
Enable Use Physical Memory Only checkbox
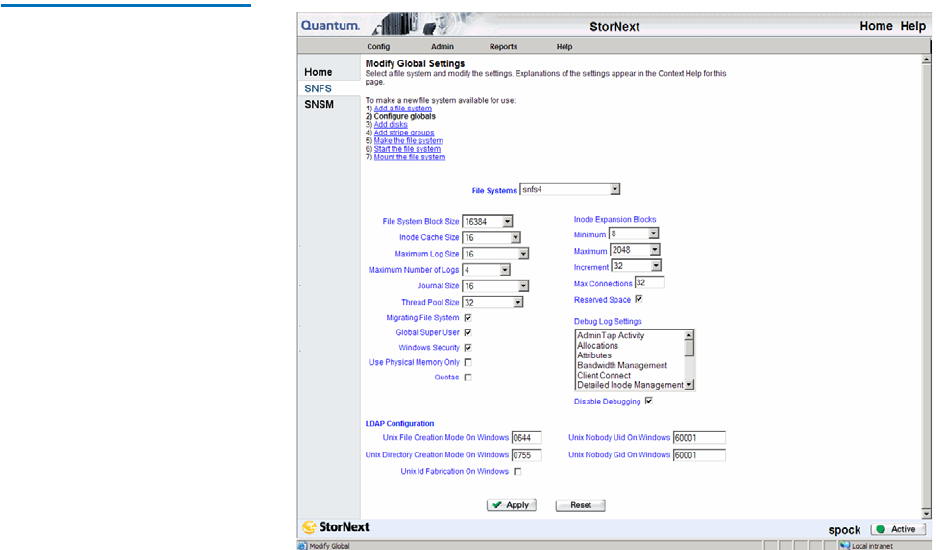click(x=468, y=362)
